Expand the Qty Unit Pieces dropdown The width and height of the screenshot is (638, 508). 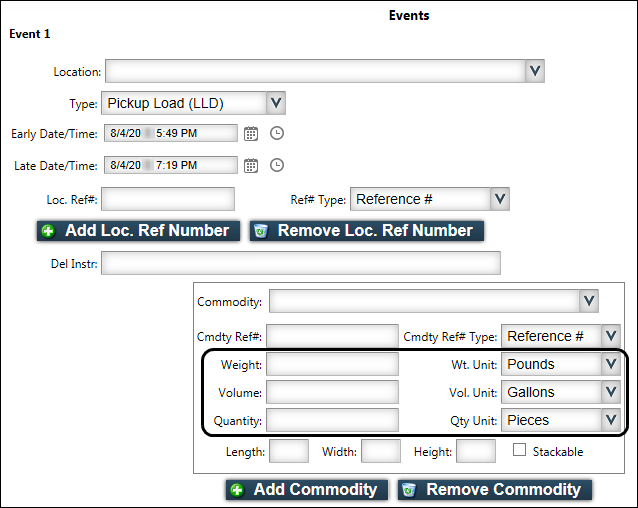click(x=611, y=420)
